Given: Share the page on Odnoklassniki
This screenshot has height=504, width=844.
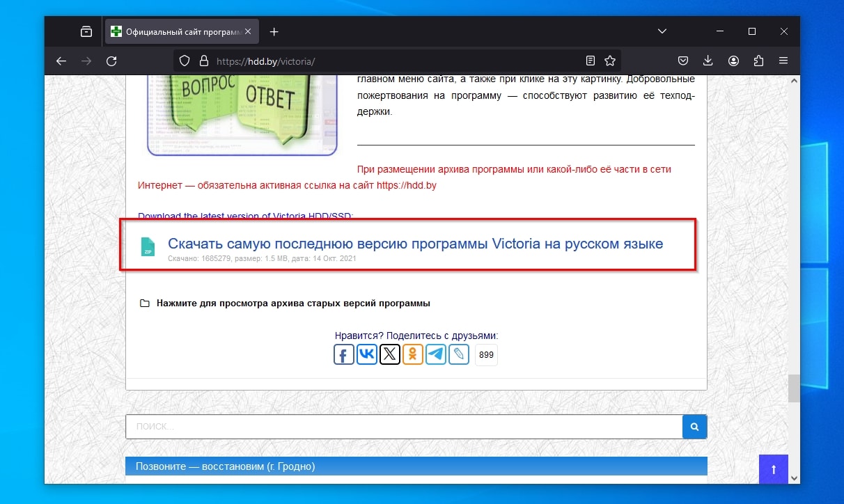Looking at the screenshot, I should (413, 354).
